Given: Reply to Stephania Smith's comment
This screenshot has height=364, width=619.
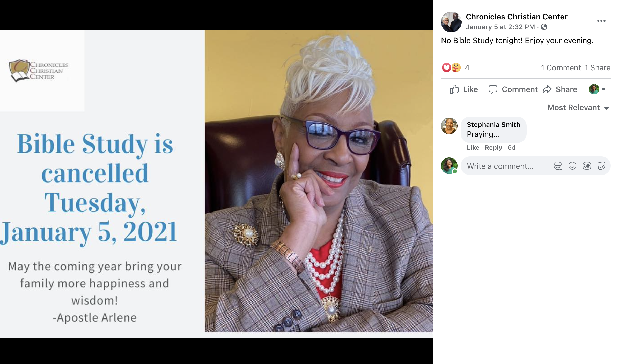Looking at the screenshot, I should (493, 148).
